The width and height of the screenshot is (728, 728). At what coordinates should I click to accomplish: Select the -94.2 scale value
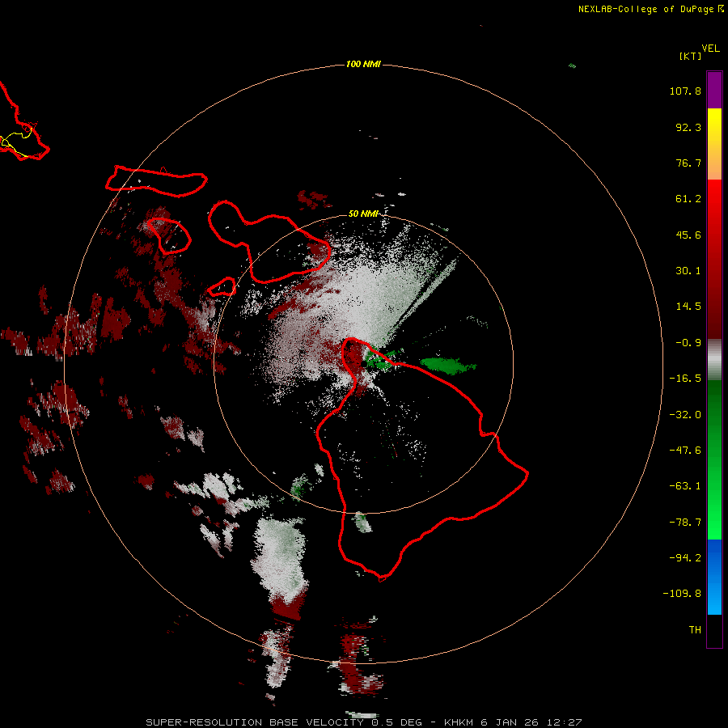coord(685,558)
